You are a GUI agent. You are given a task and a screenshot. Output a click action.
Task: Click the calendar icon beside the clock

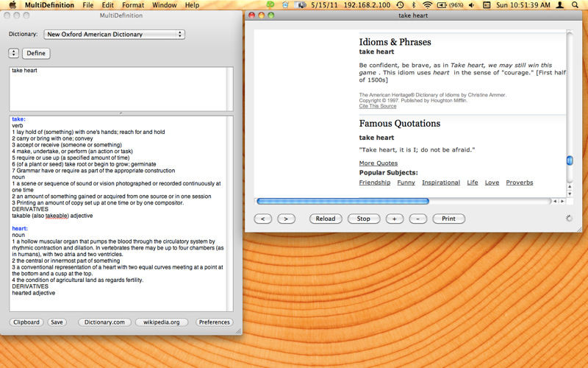point(487,5)
